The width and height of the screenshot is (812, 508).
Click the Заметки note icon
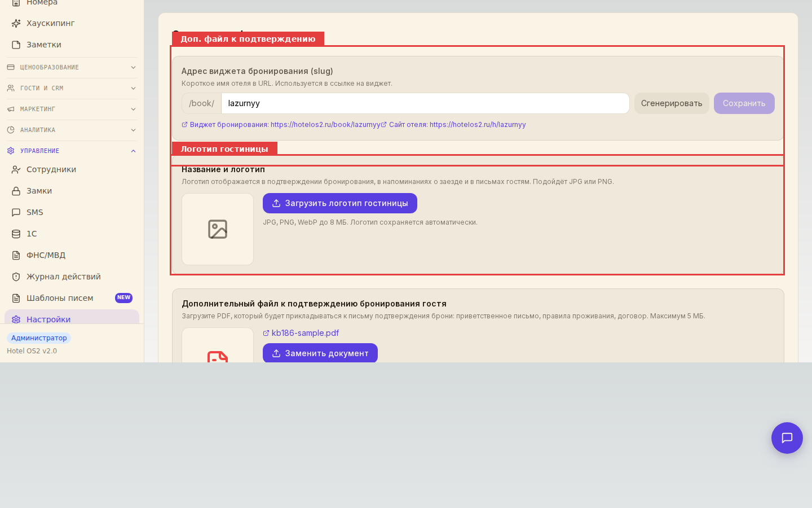tap(16, 45)
